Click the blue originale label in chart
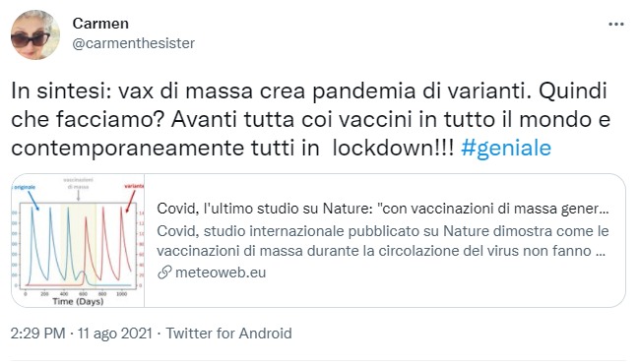Screen dimensions: 639x364 24,187
